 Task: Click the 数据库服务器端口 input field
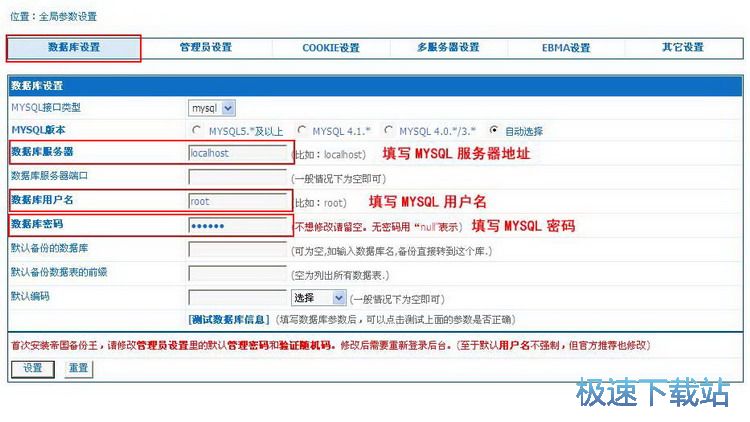tap(237, 177)
